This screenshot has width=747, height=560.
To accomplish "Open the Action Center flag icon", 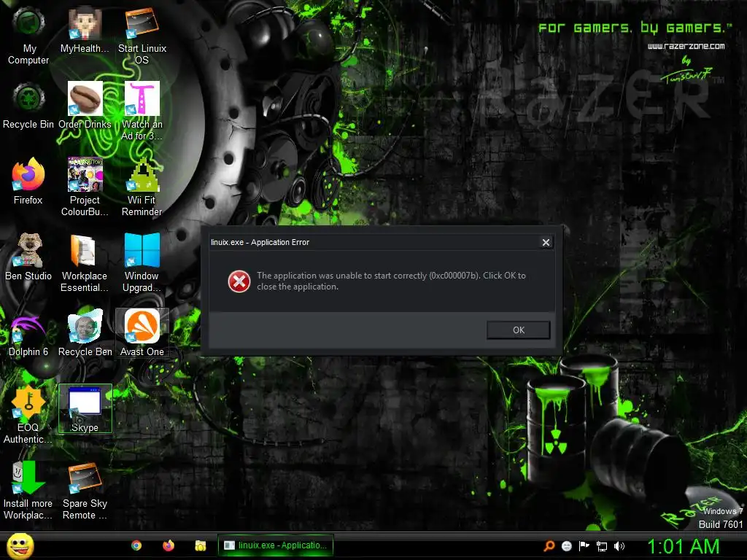I will [x=584, y=546].
